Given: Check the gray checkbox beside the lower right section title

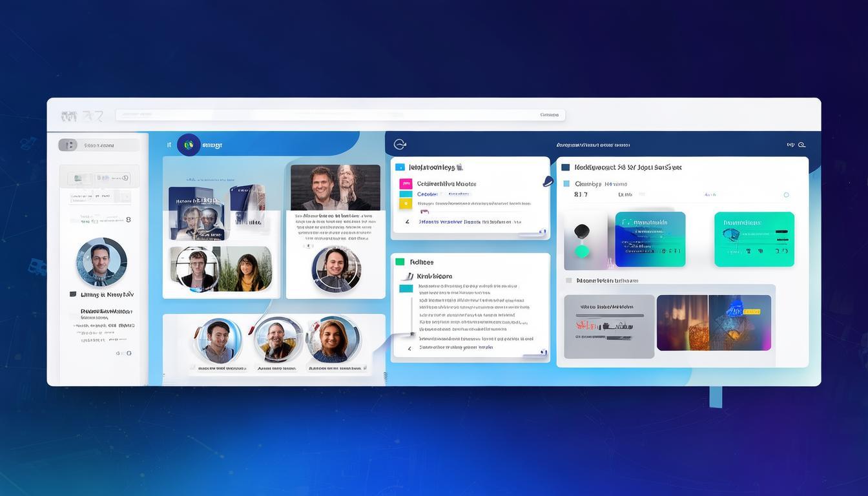Looking at the screenshot, I should pyautogui.click(x=569, y=281).
